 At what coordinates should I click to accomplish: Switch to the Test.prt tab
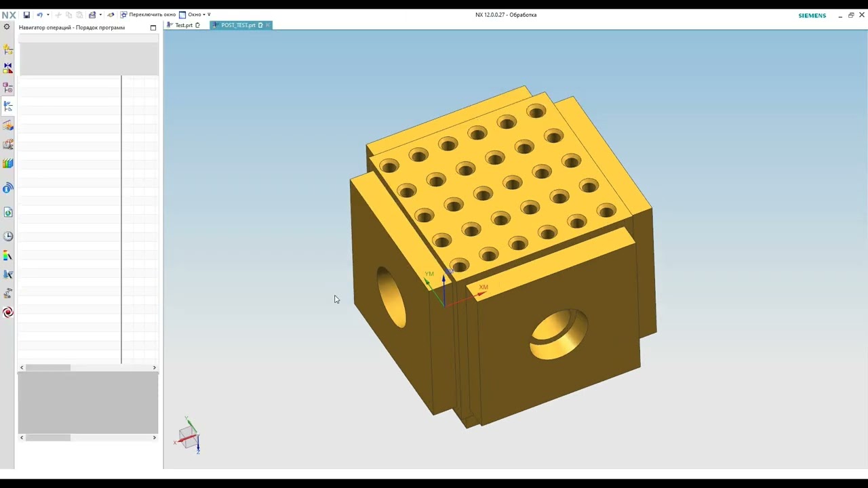tap(184, 25)
